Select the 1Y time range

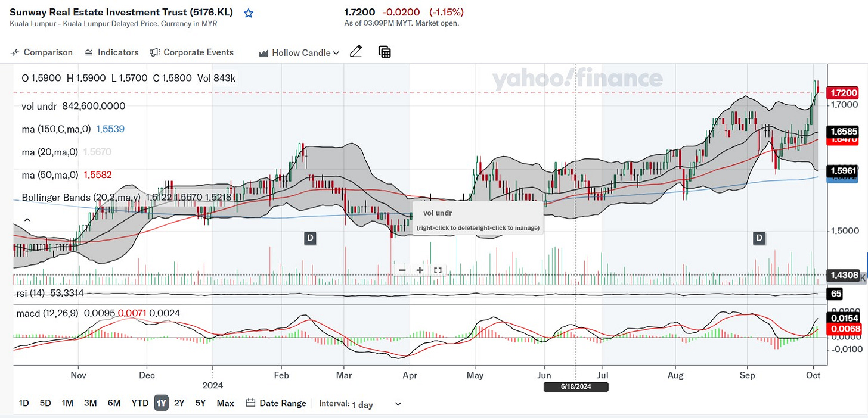point(161,403)
